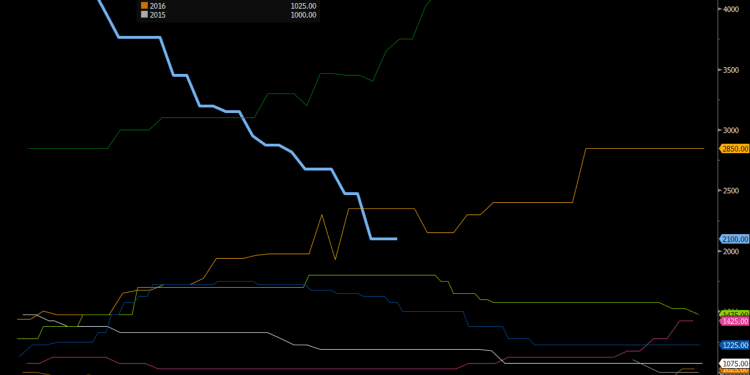The width and height of the screenshot is (750, 375).
Task: Click the light blue 2100.00 price tag
Action: coord(734,239)
